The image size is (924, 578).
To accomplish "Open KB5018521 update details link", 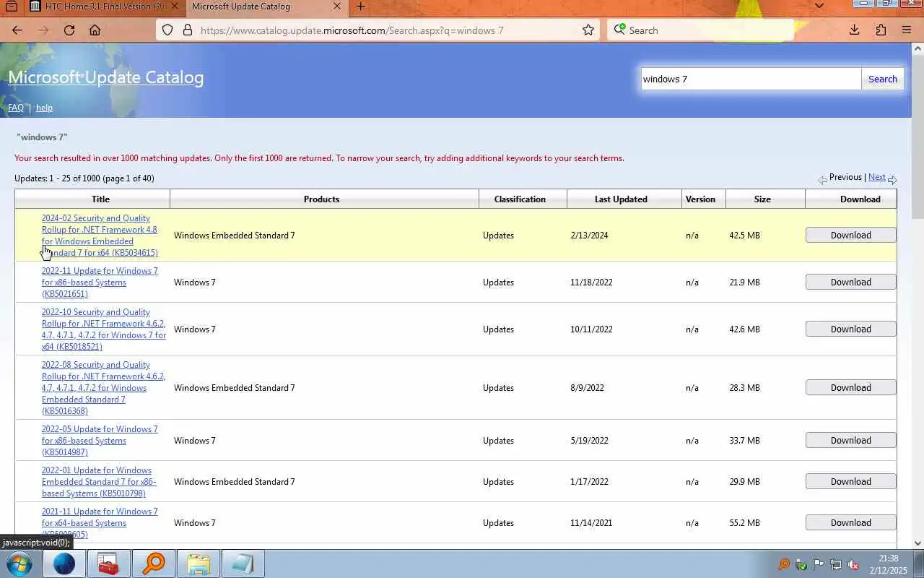I will [104, 329].
